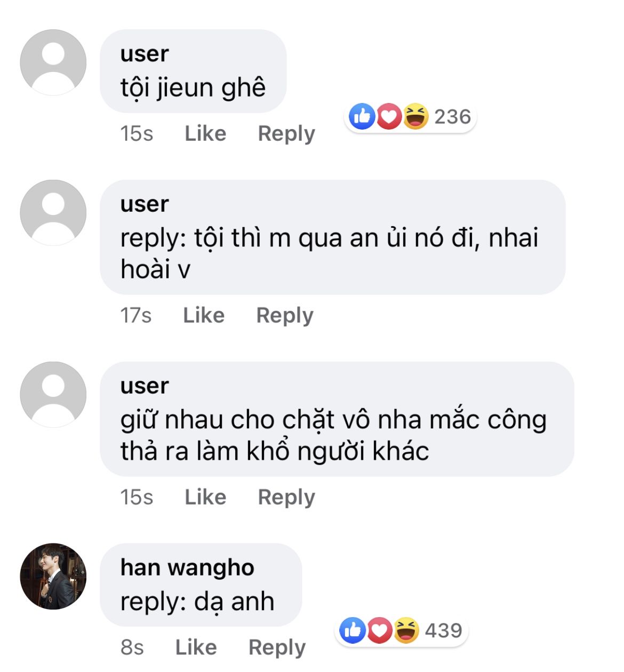Open han wangho's profile picture
The image size is (624, 672).
pyautogui.click(x=53, y=576)
